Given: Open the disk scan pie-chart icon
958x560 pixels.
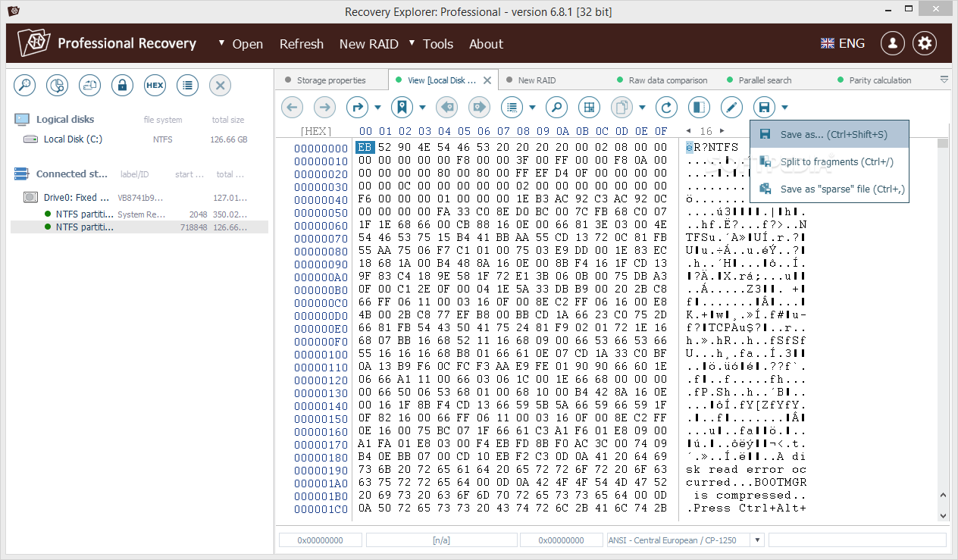Looking at the screenshot, I should tap(58, 86).
